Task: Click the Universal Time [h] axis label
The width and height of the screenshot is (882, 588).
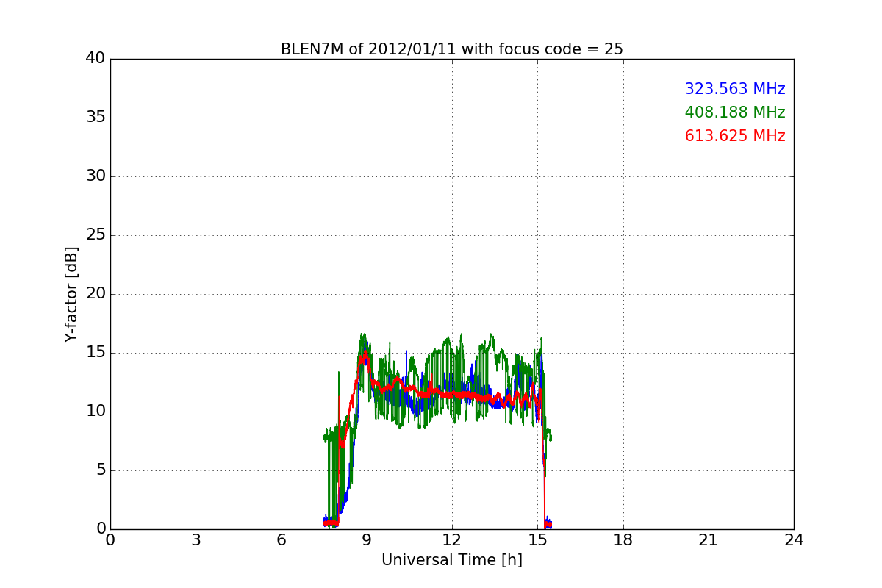Action: click(452, 560)
